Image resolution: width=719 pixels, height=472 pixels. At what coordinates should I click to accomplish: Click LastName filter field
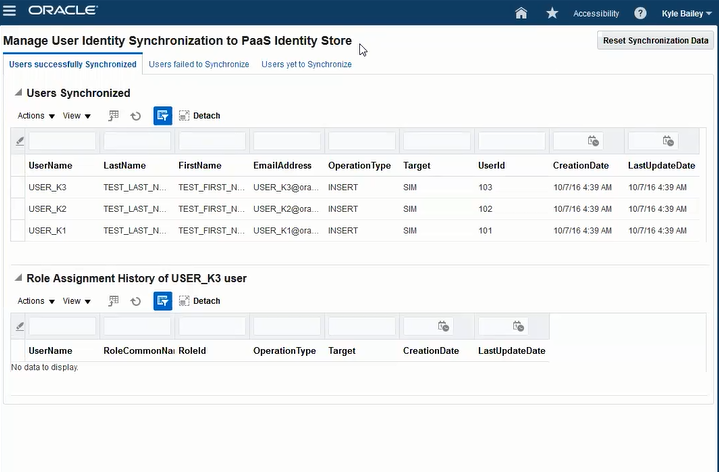pos(137,141)
